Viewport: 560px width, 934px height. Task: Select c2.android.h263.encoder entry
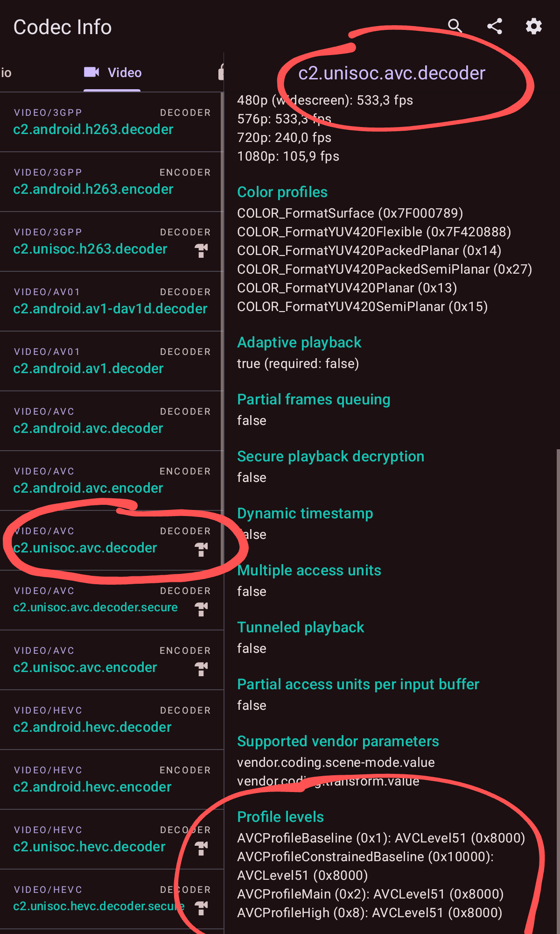click(111, 182)
